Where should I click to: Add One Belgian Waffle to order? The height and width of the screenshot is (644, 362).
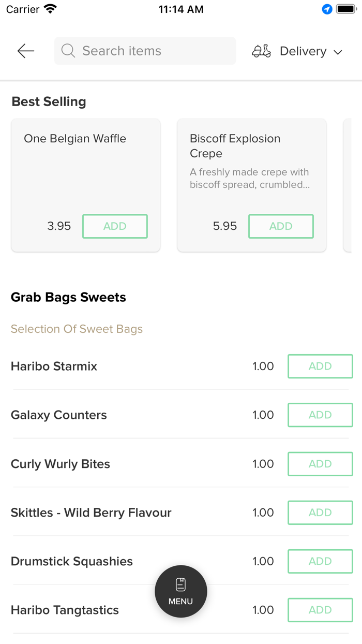click(x=115, y=226)
